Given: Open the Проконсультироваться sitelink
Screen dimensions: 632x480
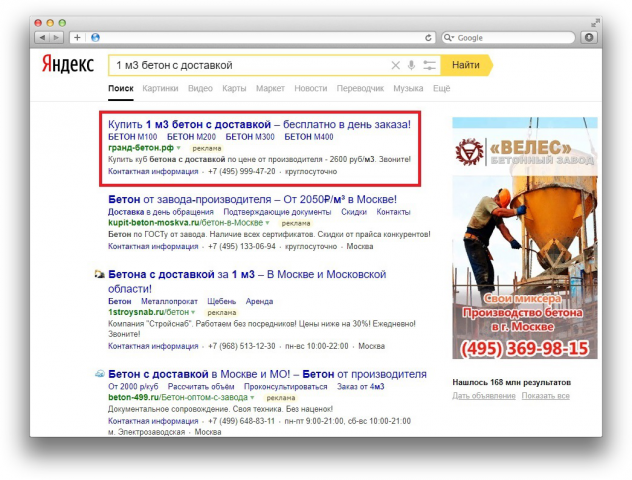Looking at the screenshot, I should click(x=285, y=387).
